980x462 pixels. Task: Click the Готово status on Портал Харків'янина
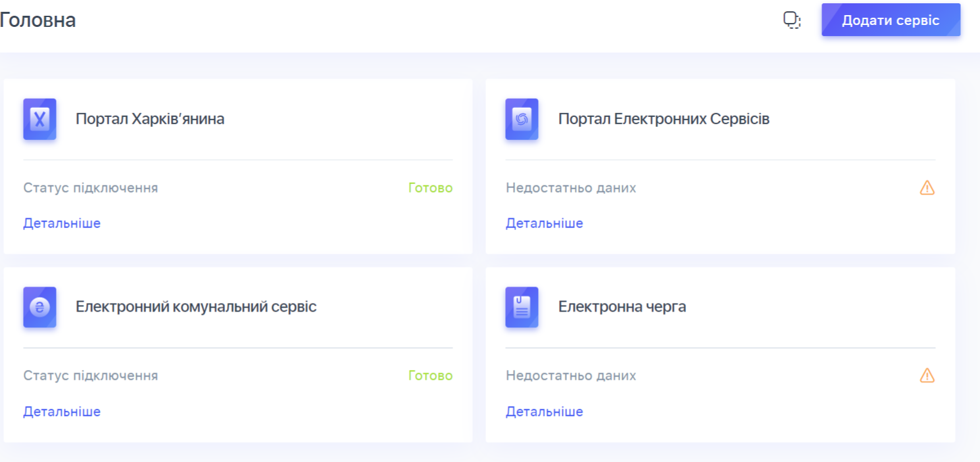(429, 187)
